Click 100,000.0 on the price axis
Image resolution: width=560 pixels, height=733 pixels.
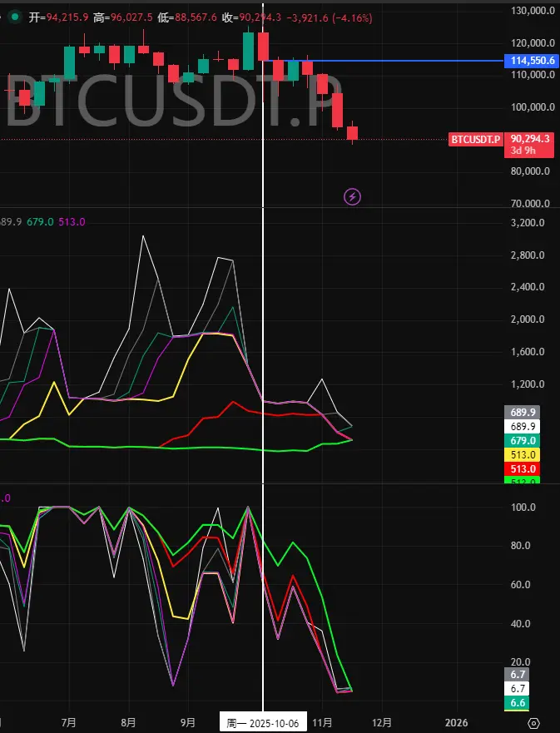[x=533, y=107]
